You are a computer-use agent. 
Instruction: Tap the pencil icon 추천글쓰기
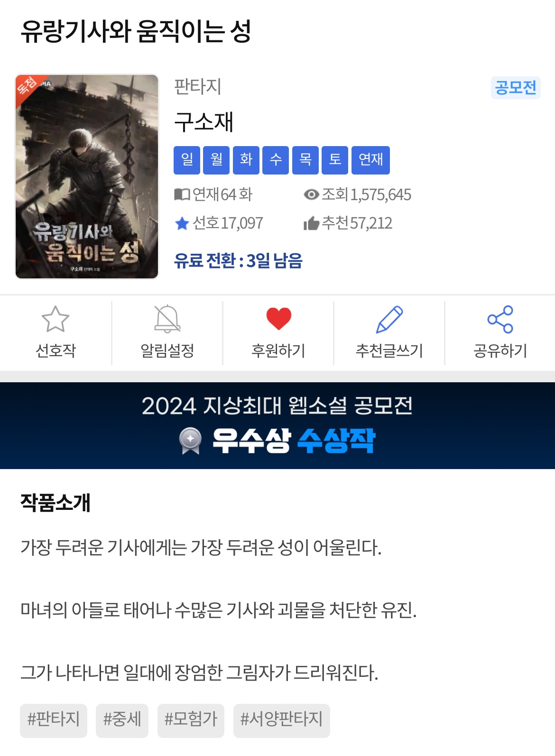(x=389, y=319)
